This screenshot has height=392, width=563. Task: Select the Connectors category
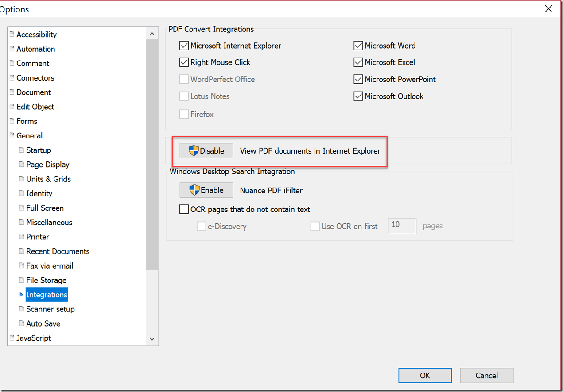click(35, 78)
